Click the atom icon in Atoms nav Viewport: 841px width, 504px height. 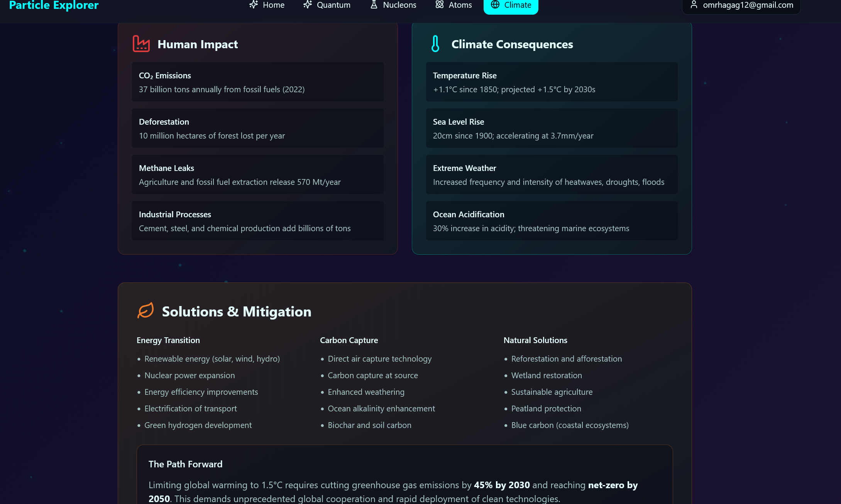(x=440, y=5)
